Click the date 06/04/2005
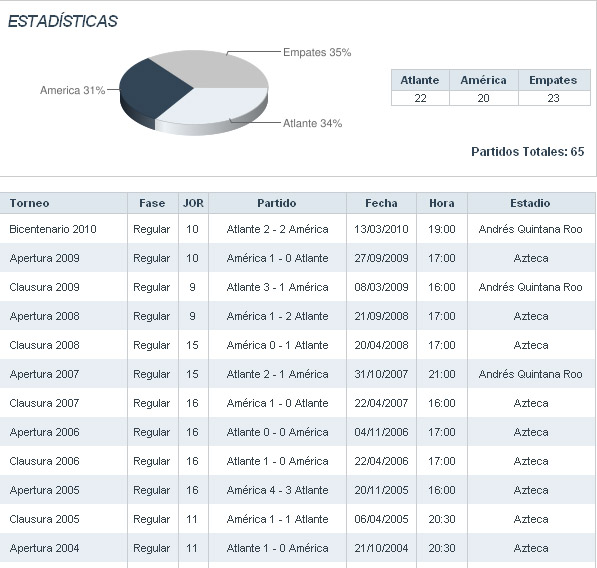Screen dimensions: 597x568 tap(381, 519)
